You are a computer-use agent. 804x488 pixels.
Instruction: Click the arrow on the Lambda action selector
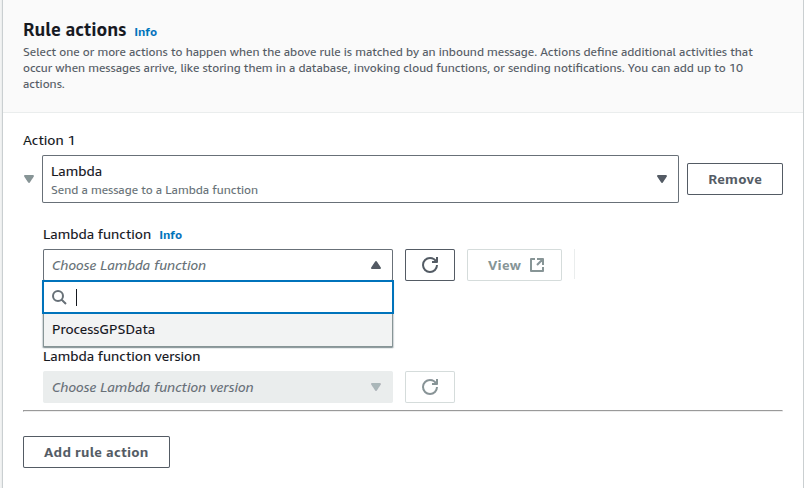point(661,179)
